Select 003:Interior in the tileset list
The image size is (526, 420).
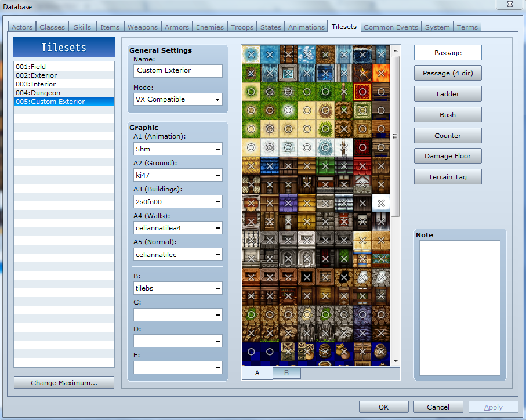click(x=64, y=84)
